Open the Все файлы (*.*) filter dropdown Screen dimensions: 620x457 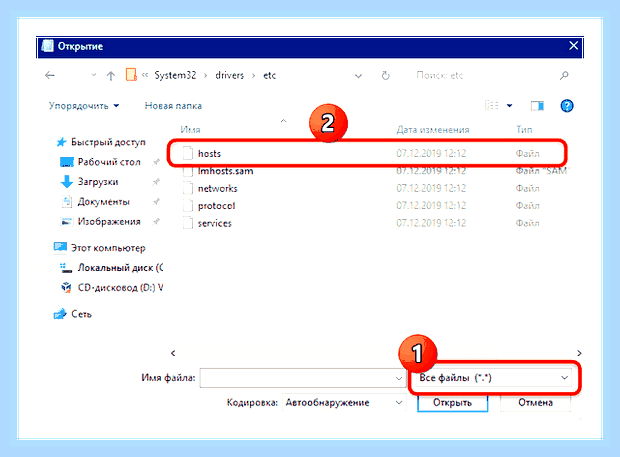point(493,378)
